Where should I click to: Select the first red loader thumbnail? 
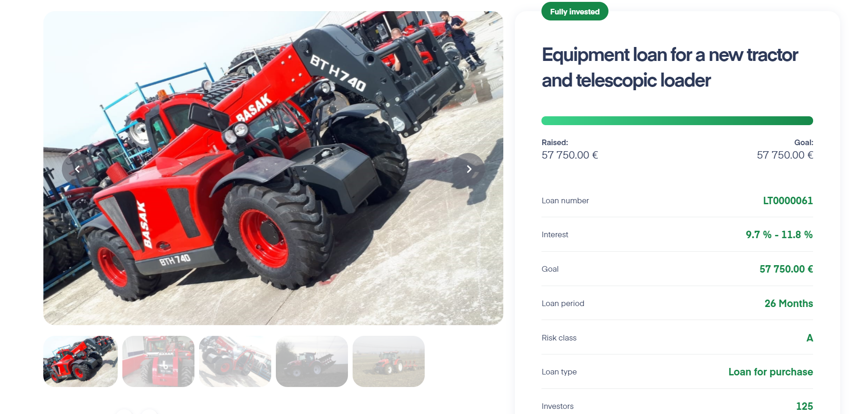80,361
